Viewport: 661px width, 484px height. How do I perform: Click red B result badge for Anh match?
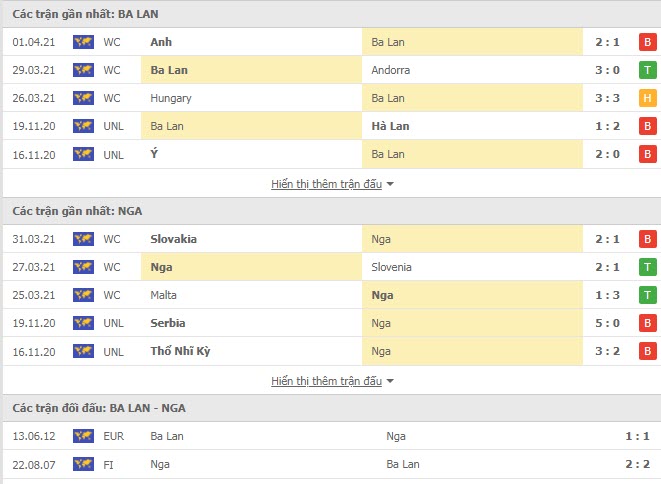[x=648, y=42]
